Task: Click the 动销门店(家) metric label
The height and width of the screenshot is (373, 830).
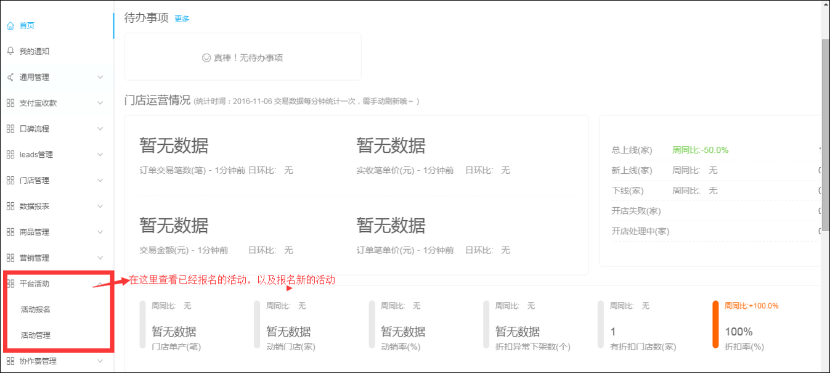Action: click(291, 348)
